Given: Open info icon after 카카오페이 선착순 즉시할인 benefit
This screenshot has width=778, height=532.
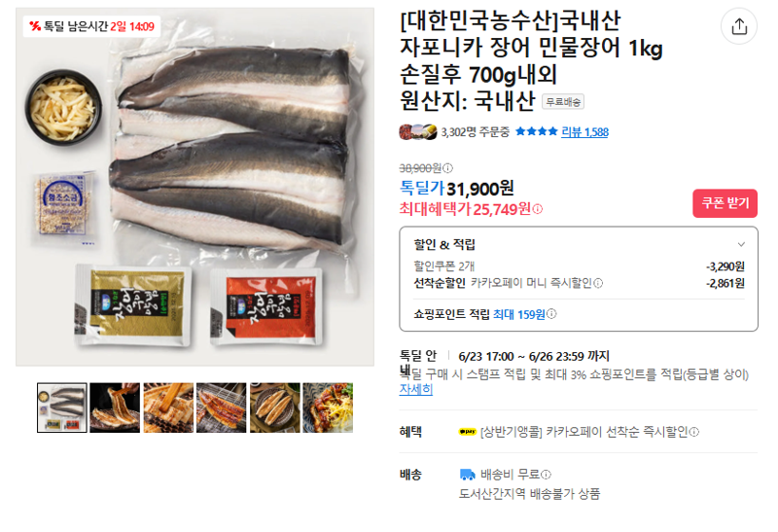Looking at the screenshot, I should pos(694,432).
